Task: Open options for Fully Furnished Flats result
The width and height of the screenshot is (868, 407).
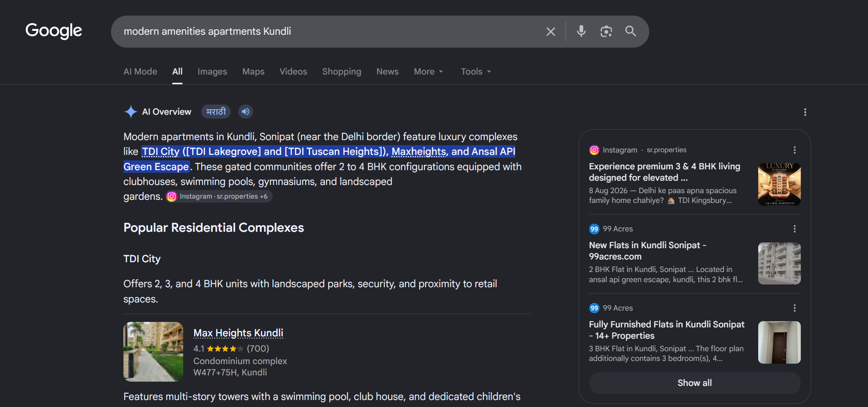Action: [x=795, y=308]
